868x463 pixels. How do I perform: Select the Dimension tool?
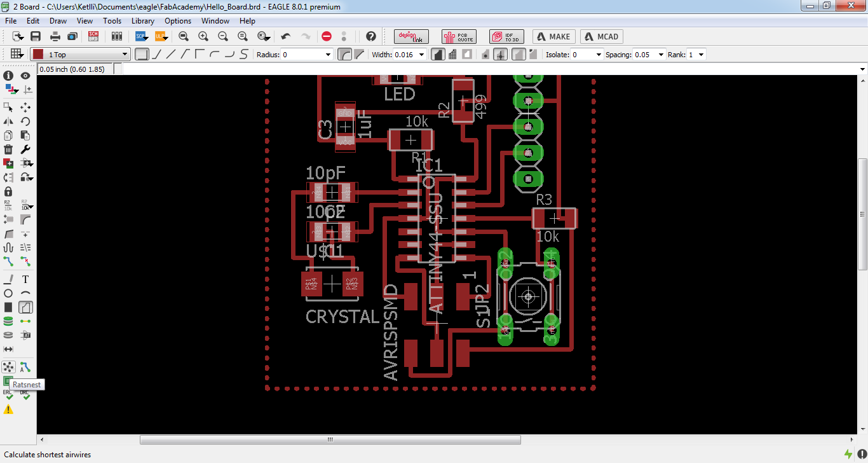(8, 349)
